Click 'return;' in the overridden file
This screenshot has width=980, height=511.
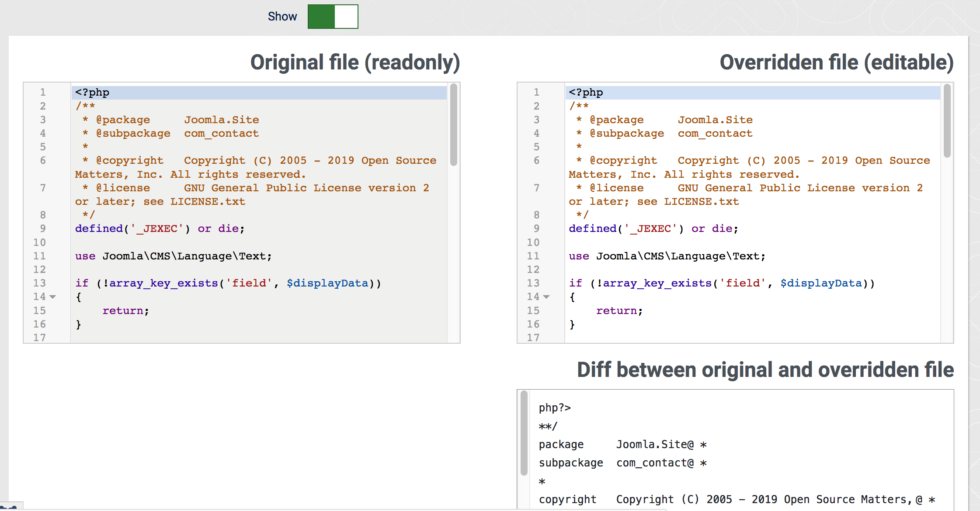tap(619, 311)
